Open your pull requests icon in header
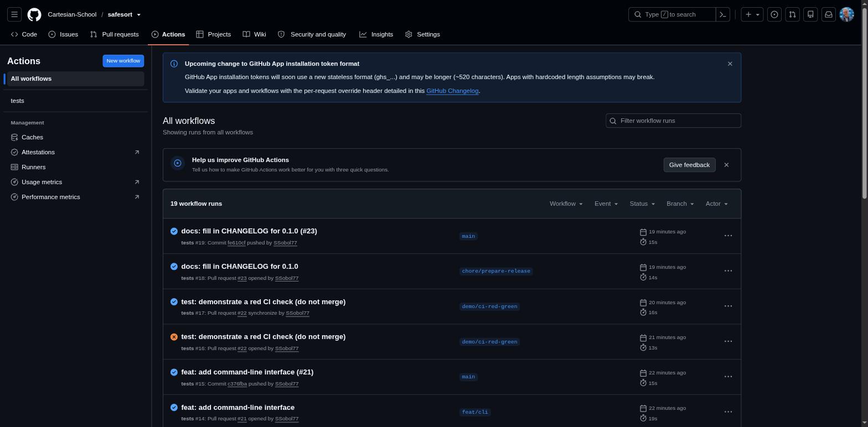 click(792, 14)
